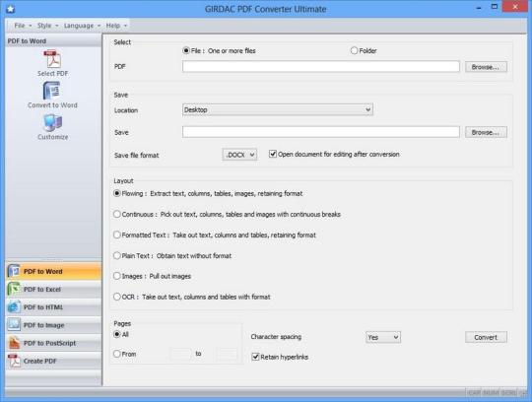
Task: Open the File menu
Action: pos(22,26)
